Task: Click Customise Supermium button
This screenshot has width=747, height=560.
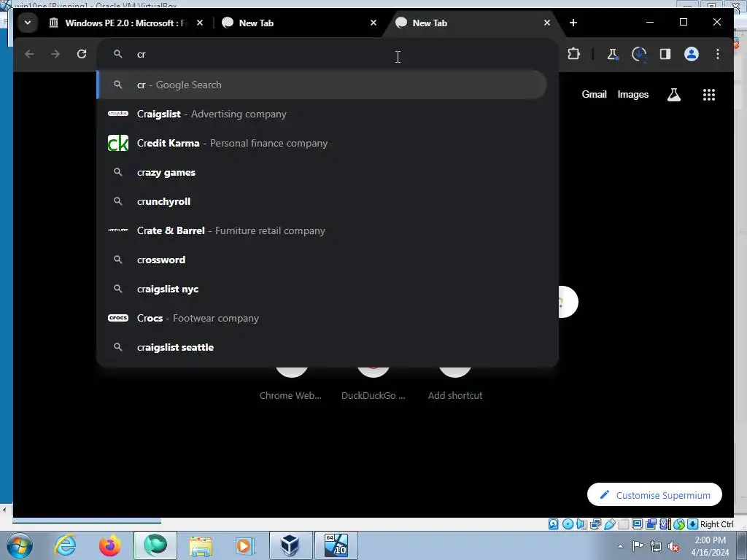Action: click(654, 495)
